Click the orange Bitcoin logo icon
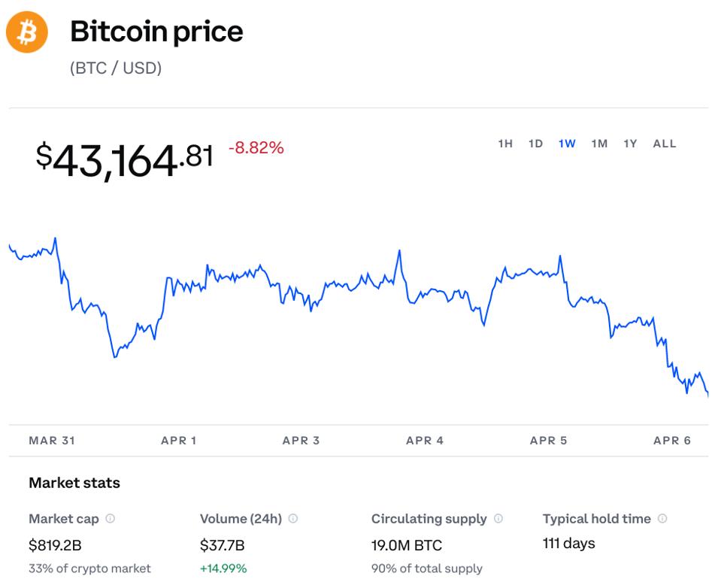Image resolution: width=721 pixels, height=588 pixels. [27, 32]
